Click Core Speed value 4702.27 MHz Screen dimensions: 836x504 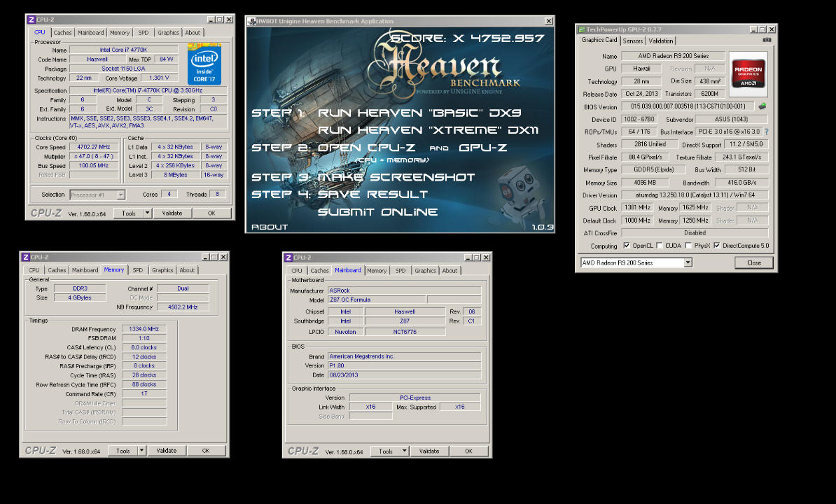94,147
